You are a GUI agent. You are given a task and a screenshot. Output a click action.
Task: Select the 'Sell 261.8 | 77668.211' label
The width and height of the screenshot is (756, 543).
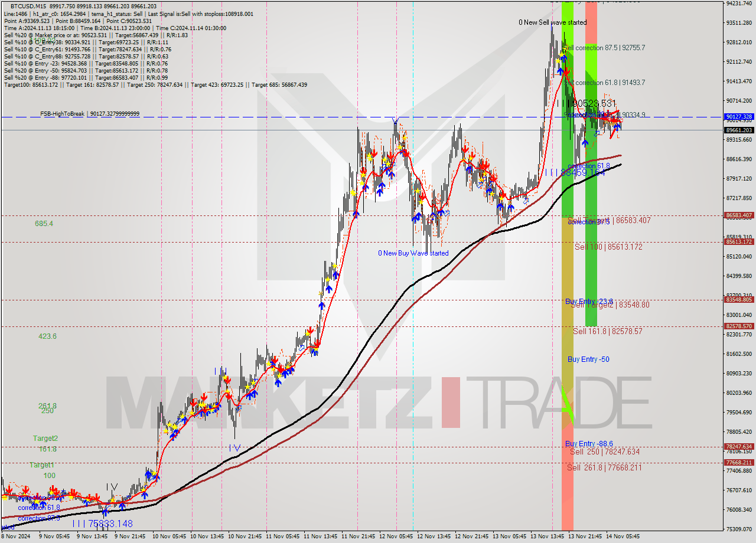point(604,467)
